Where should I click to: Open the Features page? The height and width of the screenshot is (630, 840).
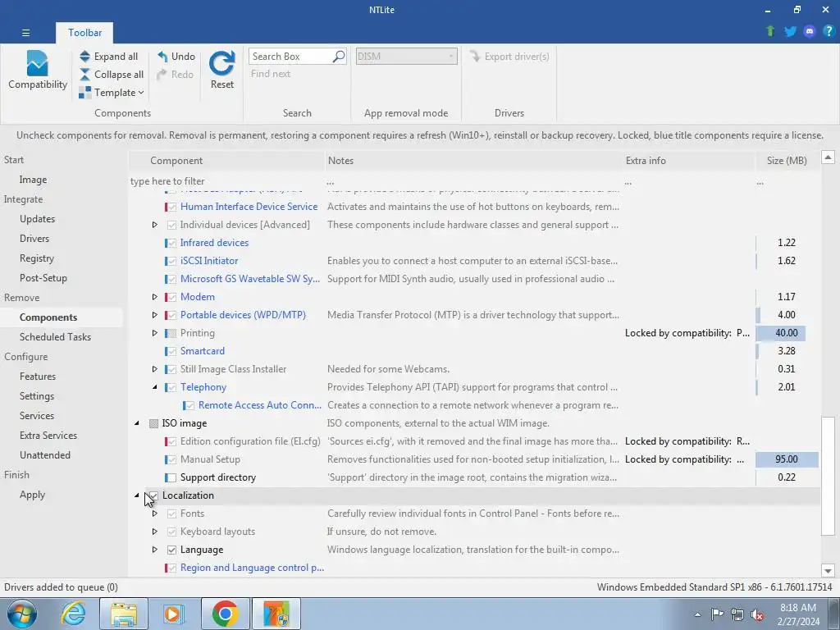38,376
